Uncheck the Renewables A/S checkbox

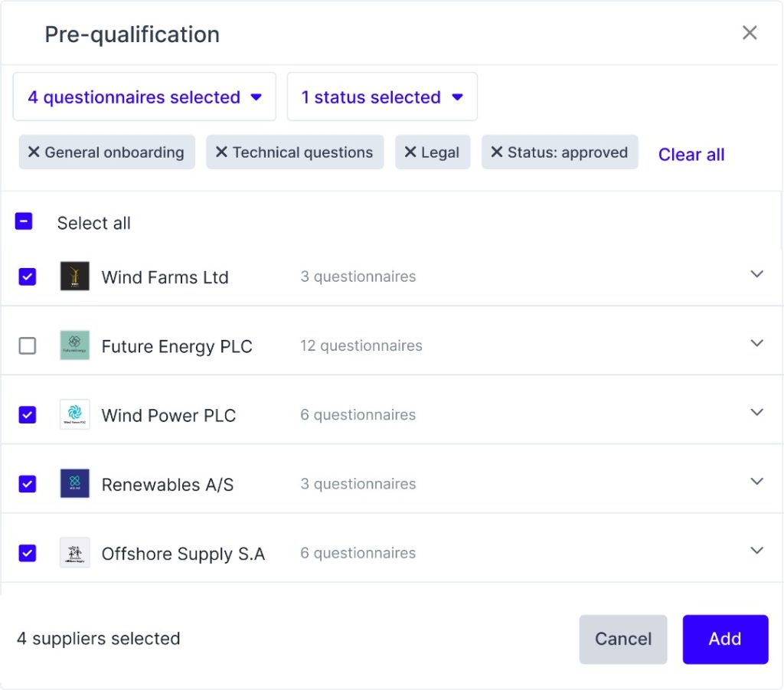point(28,484)
